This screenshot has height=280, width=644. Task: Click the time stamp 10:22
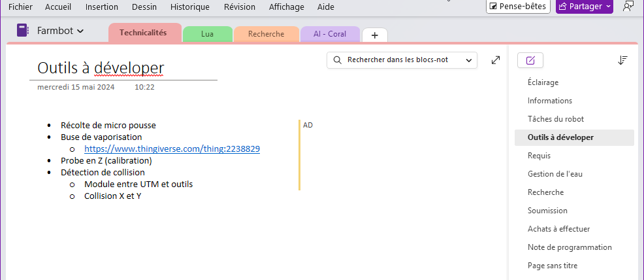tap(144, 87)
